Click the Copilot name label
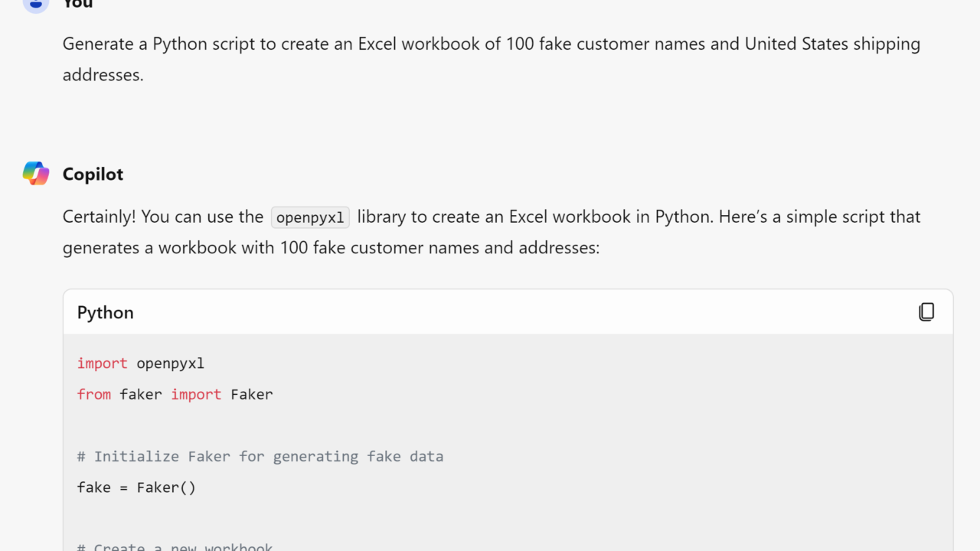The height and width of the screenshot is (551, 980). click(93, 174)
